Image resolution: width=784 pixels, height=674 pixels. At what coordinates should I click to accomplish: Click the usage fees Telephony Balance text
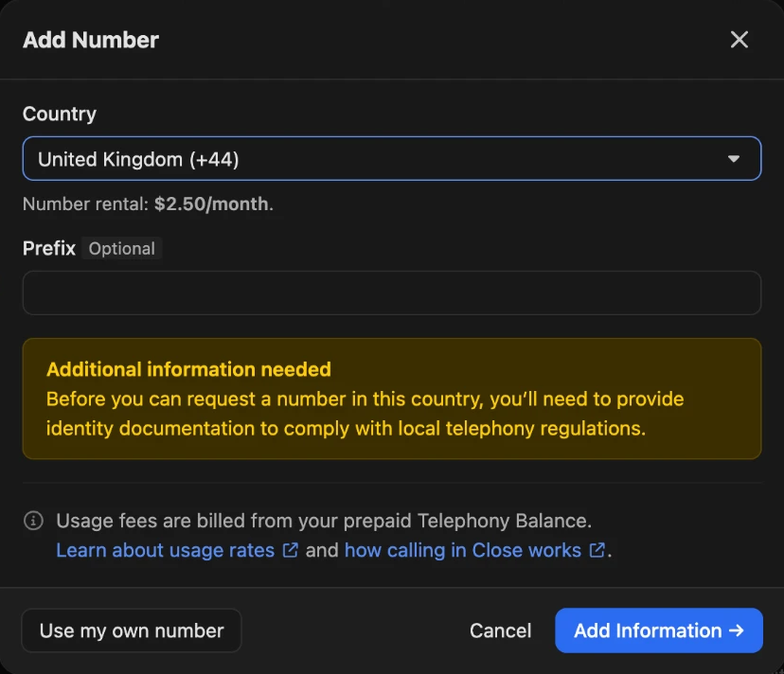[x=324, y=521]
